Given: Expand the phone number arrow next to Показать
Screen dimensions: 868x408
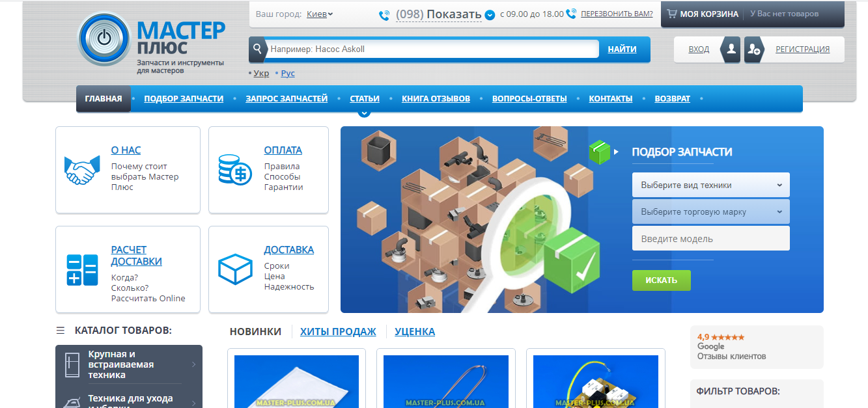Looking at the screenshot, I should point(490,15).
